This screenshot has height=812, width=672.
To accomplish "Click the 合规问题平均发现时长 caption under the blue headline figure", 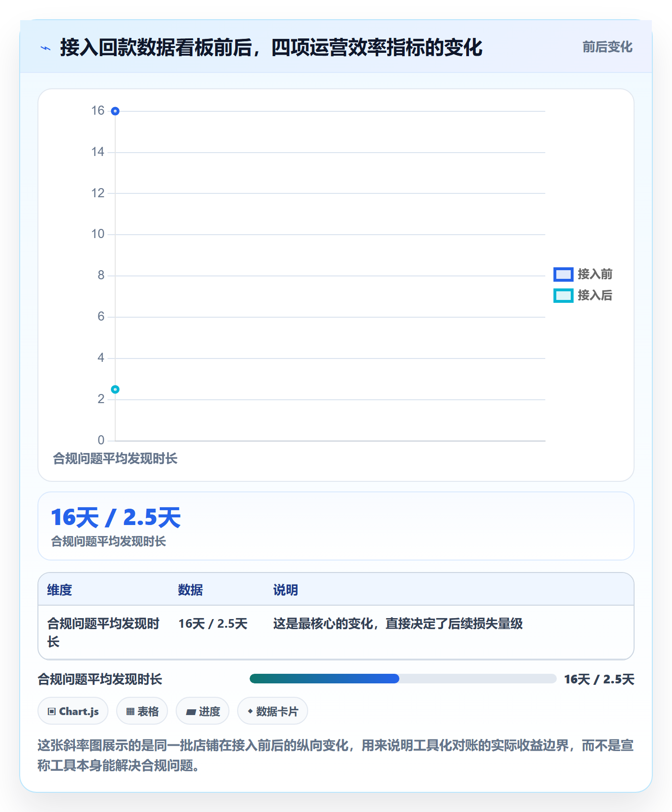I will point(108,541).
